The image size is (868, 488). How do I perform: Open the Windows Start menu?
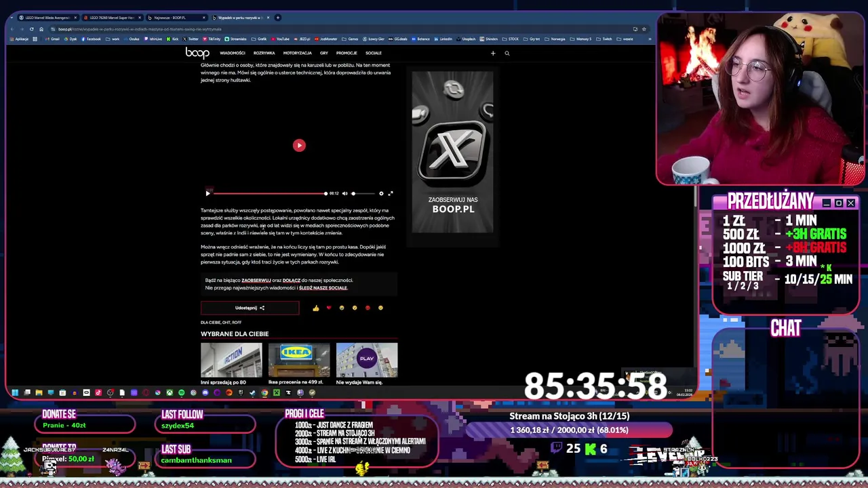point(15,392)
